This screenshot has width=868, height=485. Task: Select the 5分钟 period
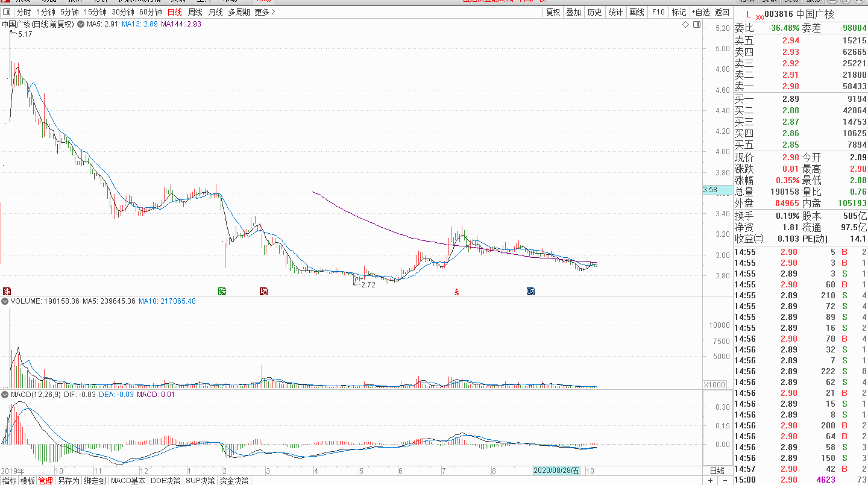pyautogui.click(x=69, y=12)
